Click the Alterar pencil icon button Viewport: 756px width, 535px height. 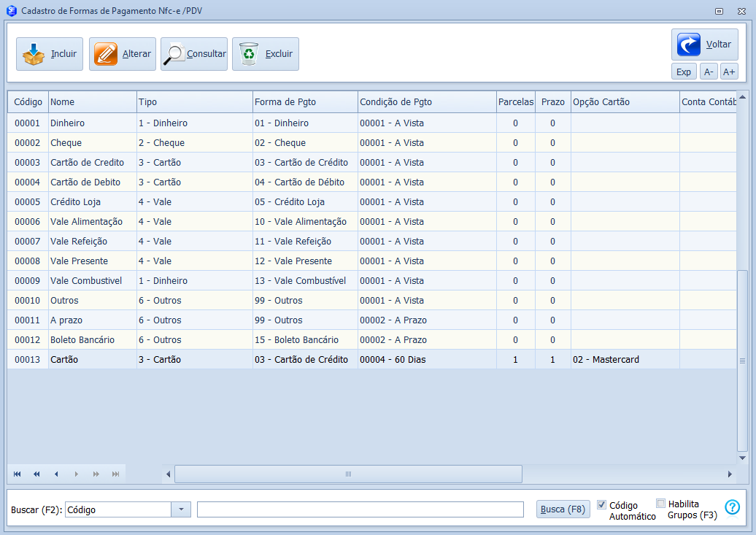[x=123, y=54]
